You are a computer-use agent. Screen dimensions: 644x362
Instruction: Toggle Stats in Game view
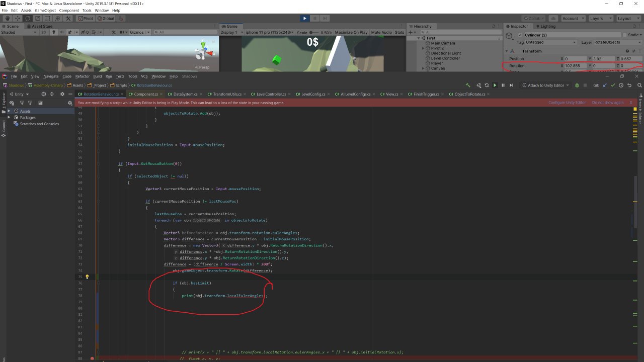pos(399,32)
